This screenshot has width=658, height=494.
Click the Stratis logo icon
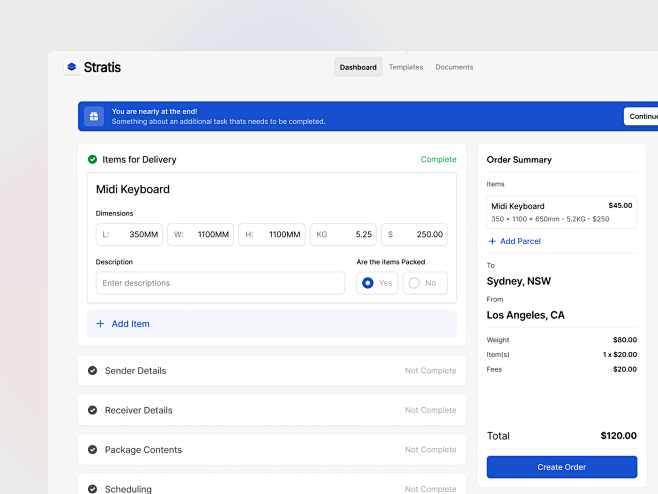click(x=71, y=67)
